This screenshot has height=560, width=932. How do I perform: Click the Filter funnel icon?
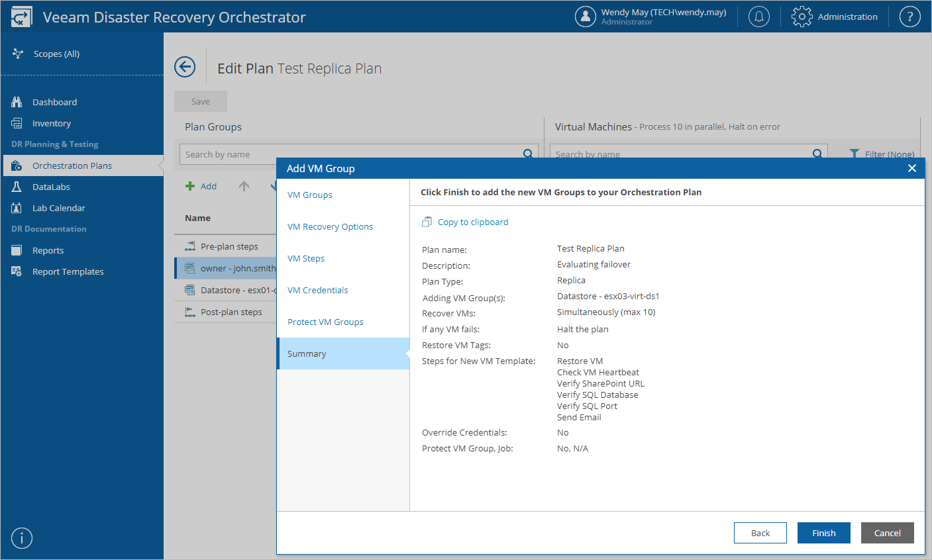(x=854, y=154)
